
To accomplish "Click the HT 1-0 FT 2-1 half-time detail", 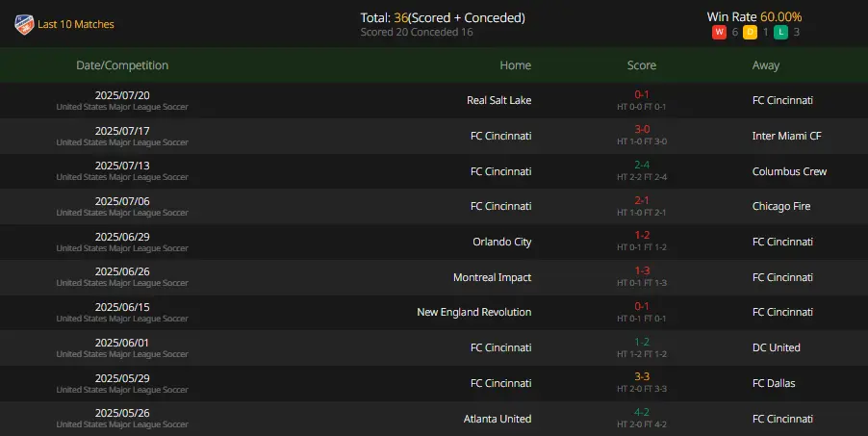I will 642,213.
